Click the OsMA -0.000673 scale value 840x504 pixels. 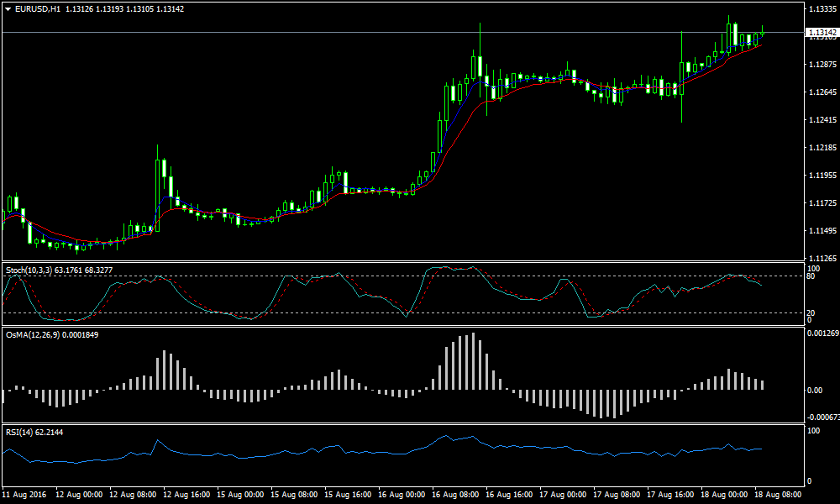(822, 417)
